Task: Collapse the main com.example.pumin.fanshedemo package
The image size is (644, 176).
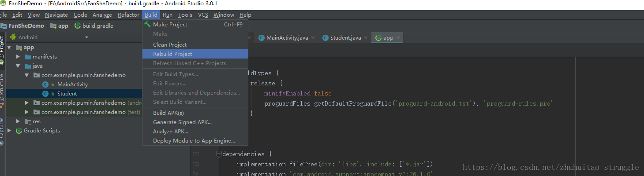Action: [27, 75]
